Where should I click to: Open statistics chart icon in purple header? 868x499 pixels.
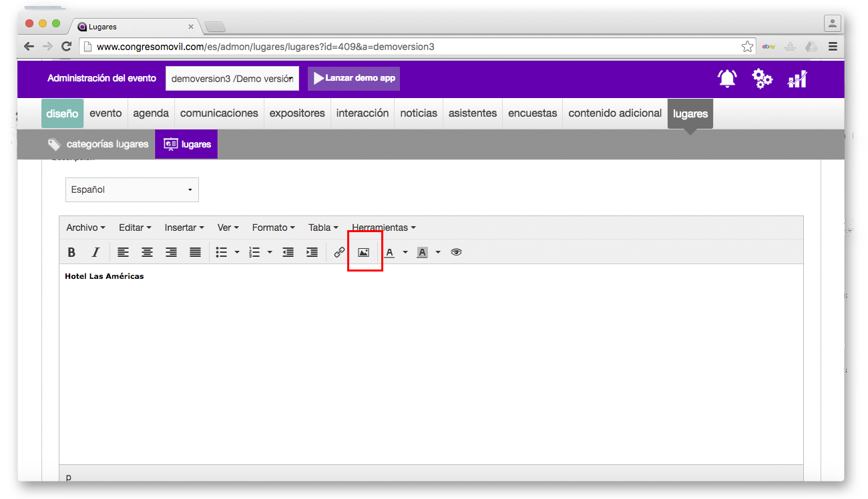coord(797,79)
